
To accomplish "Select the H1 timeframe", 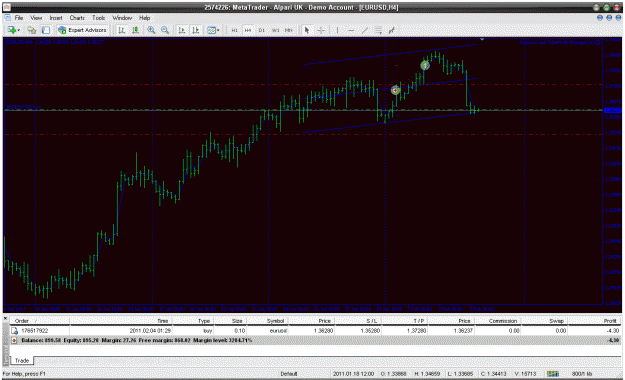I will 234,30.
